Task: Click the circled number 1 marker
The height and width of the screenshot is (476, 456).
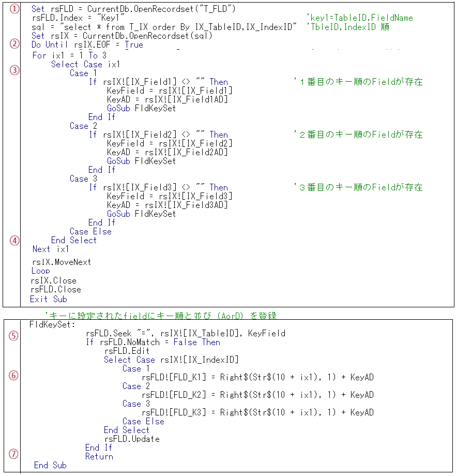Action: (x=14, y=9)
